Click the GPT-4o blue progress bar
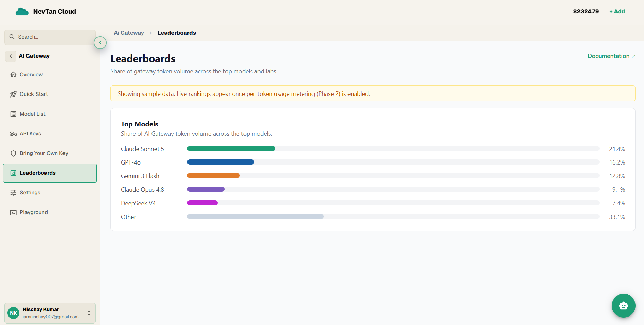Image resolution: width=644 pixels, height=325 pixels. (220, 162)
